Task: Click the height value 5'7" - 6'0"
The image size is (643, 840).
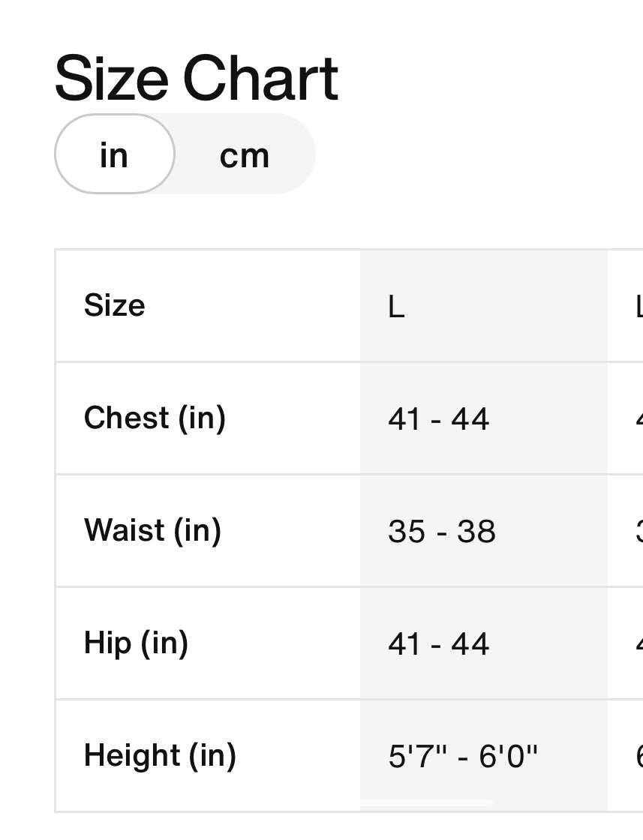Action: pyautogui.click(x=463, y=756)
